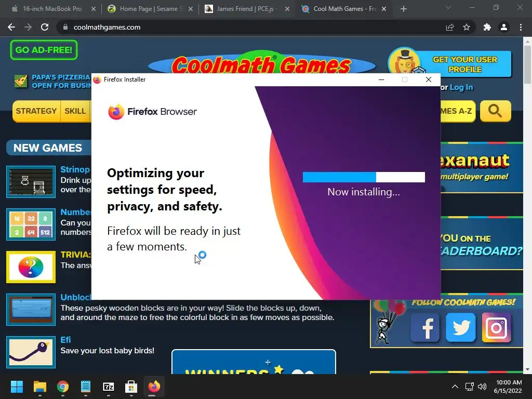This screenshot has height=399, width=532.
Task: Click the lock icon in address bar
Action: pos(65,27)
